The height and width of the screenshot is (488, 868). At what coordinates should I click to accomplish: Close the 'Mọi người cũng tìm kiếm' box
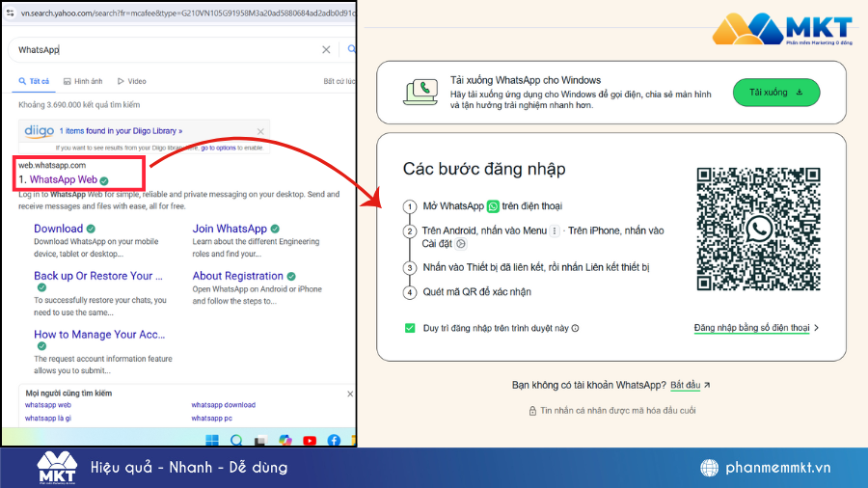tap(349, 393)
